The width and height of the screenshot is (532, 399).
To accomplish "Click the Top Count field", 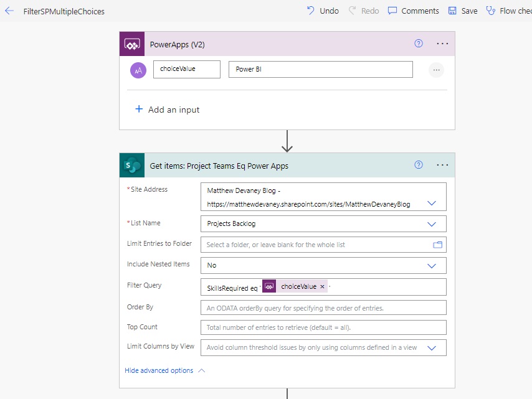I will (323, 327).
